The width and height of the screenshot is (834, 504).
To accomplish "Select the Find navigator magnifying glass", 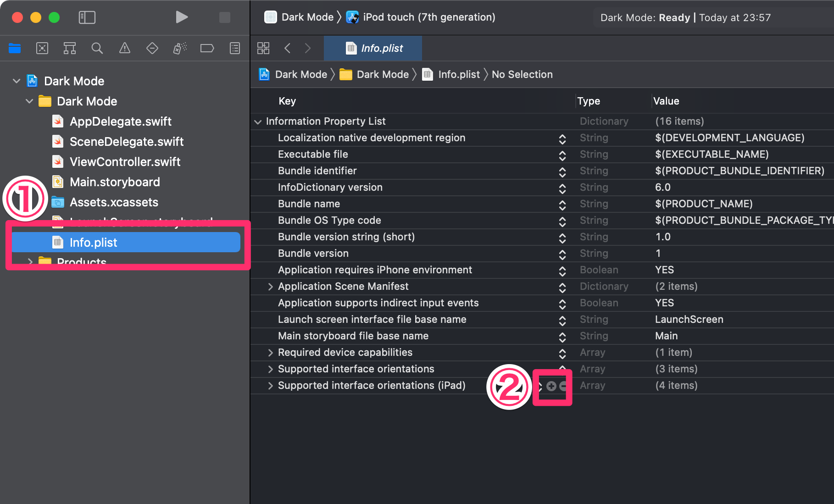I will click(97, 48).
